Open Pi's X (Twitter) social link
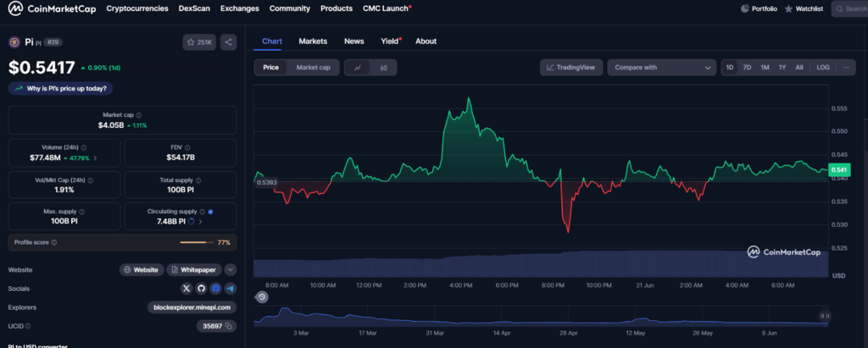 click(x=186, y=288)
